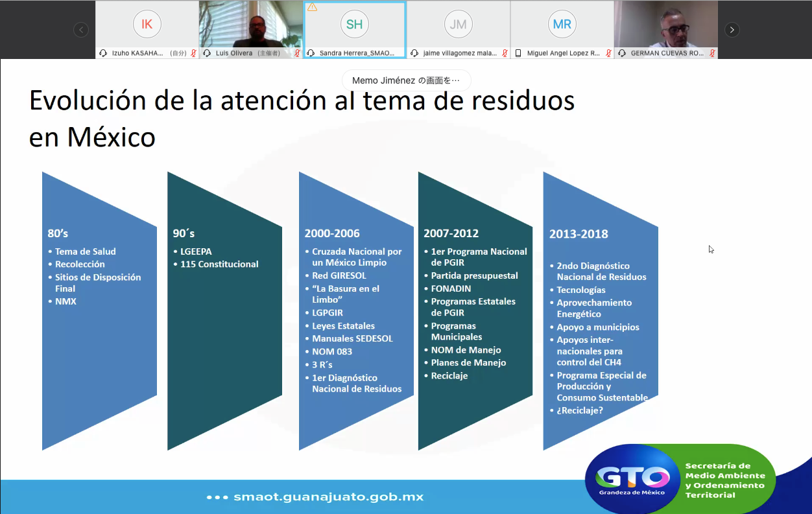Click the '¿Reciclaje?' bullet
The width and height of the screenshot is (812, 514).
[x=580, y=410]
